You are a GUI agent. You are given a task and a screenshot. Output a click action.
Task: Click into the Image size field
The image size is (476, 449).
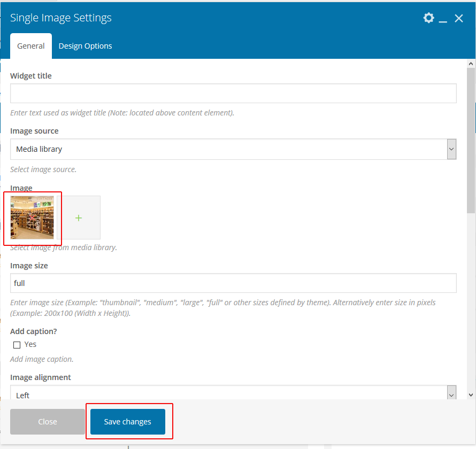click(233, 283)
